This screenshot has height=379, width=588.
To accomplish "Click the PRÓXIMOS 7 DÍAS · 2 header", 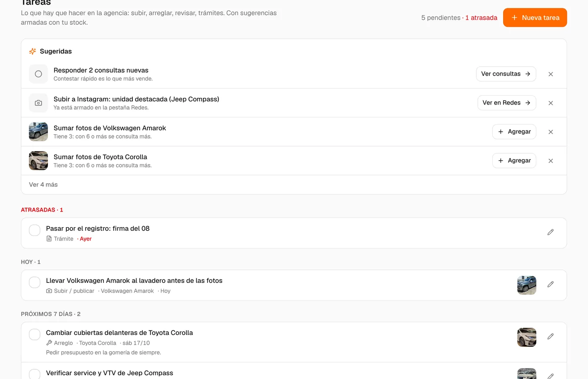I will point(51,314).
